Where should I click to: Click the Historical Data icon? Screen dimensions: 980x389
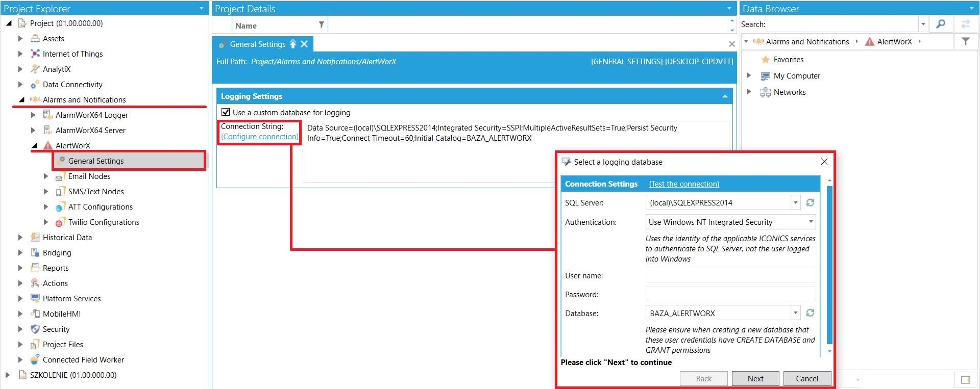(x=35, y=237)
